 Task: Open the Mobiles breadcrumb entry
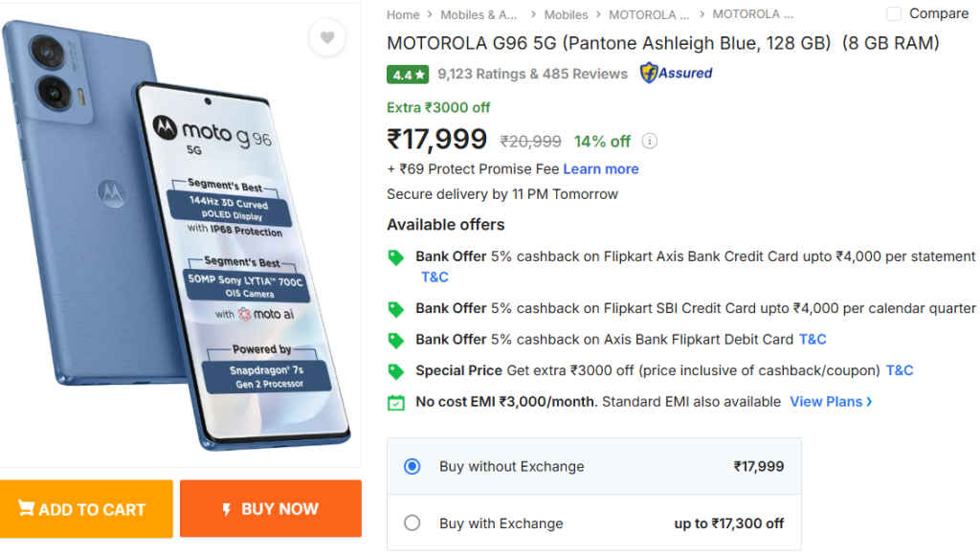(566, 14)
